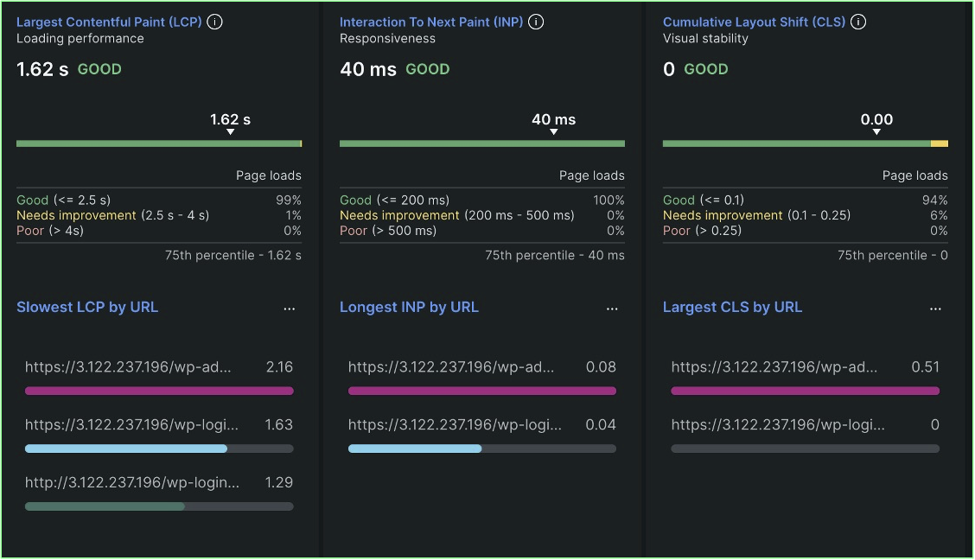Click the magenta bar under the wp-admin CLS entry
The width and height of the screenshot is (975, 560).
click(x=805, y=391)
